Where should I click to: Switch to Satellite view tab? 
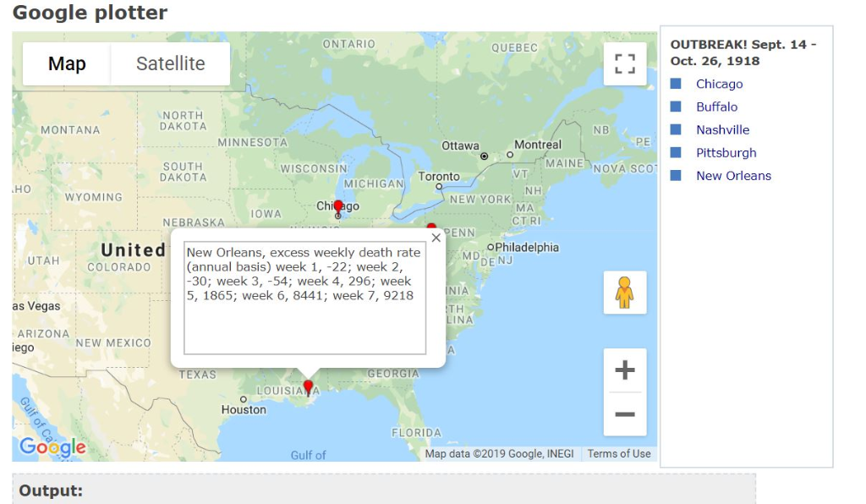(x=171, y=63)
